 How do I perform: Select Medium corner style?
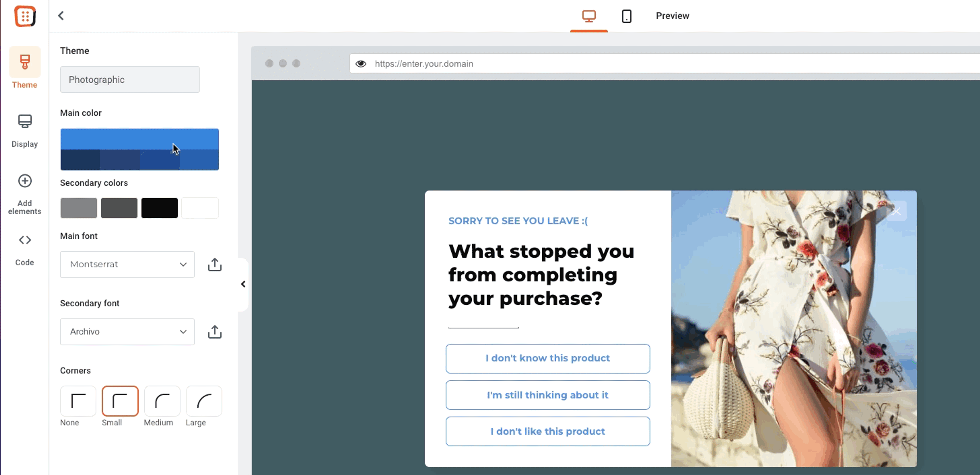[x=162, y=401]
